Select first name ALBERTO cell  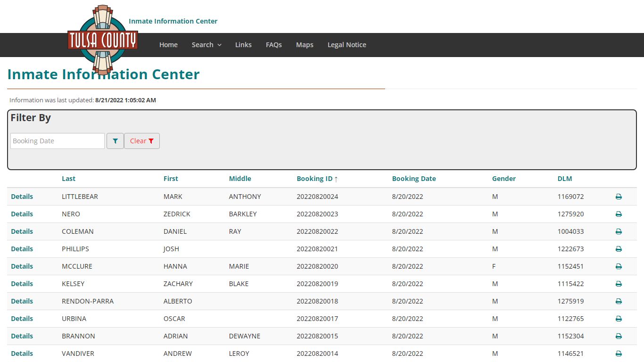(178, 301)
